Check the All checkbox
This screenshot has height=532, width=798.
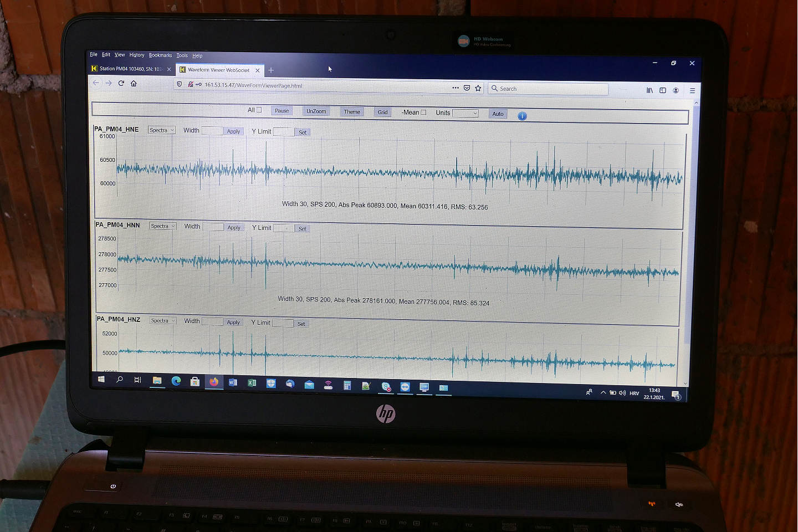pos(259,110)
